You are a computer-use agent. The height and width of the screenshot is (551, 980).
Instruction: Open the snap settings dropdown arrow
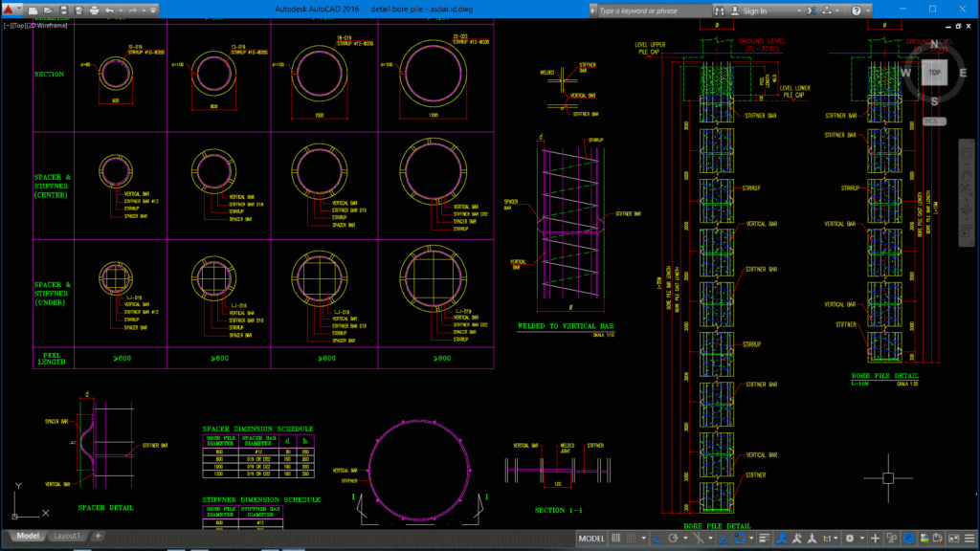[x=642, y=539]
